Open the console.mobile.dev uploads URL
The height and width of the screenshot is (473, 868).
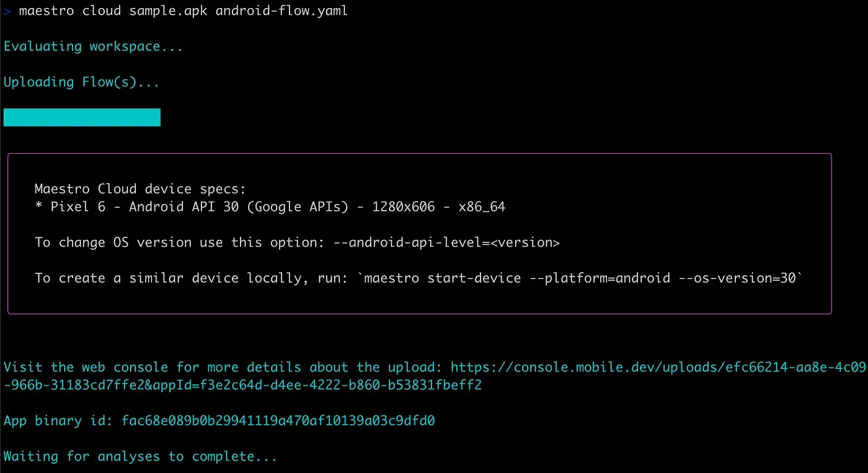pyautogui.click(x=657, y=367)
